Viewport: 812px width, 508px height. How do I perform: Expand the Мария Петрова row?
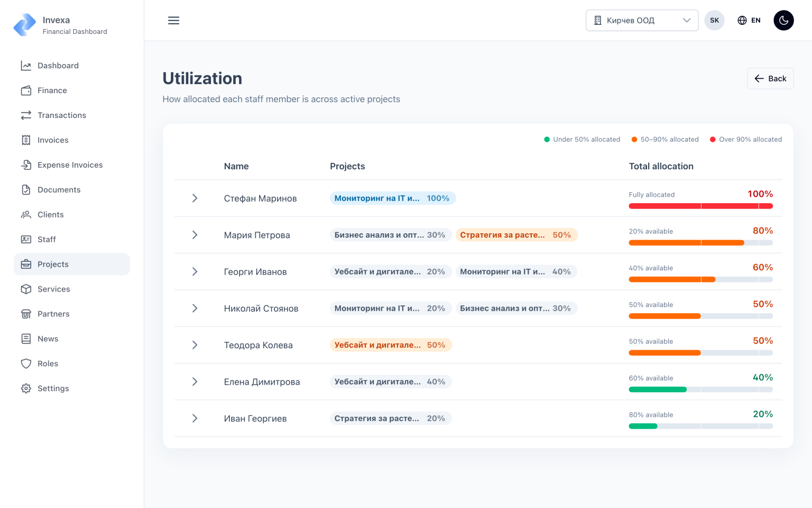pyautogui.click(x=195, y=235)
